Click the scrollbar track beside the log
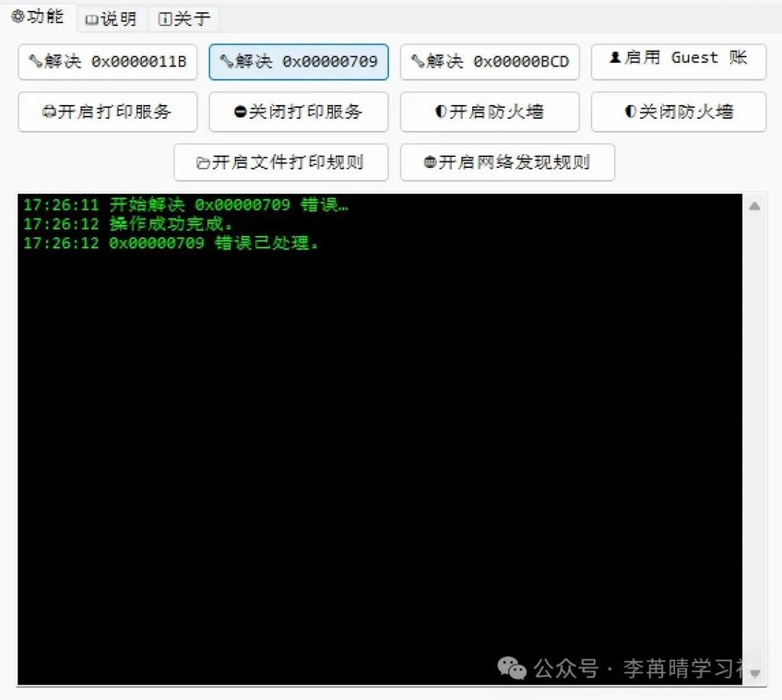Viewport: 782px width, 700px height. [x=754, y=434]
